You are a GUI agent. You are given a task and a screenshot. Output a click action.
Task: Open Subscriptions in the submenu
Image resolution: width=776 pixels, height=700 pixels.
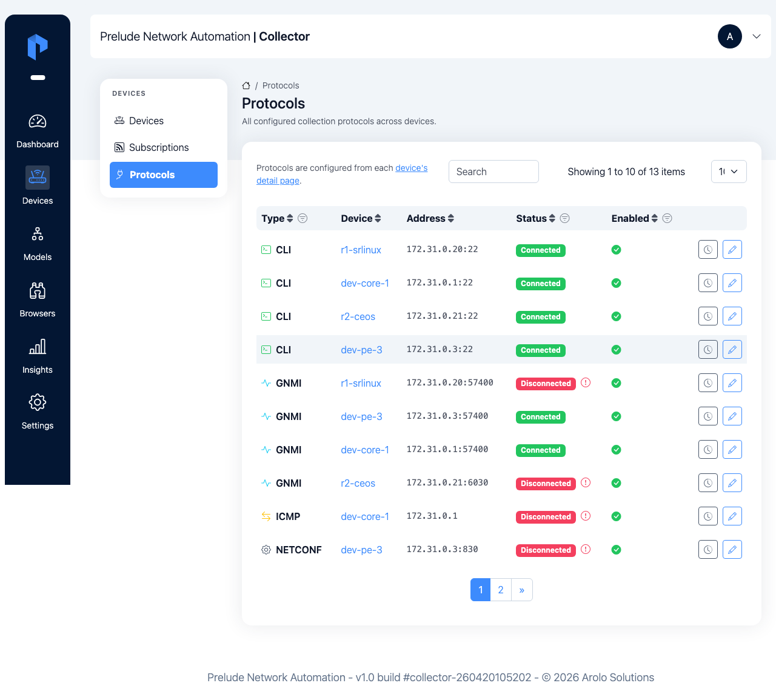point(164,147)
